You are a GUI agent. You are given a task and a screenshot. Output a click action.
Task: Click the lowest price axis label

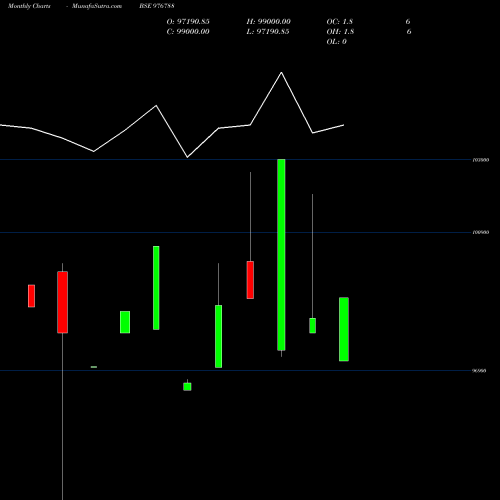click(479, 371)
